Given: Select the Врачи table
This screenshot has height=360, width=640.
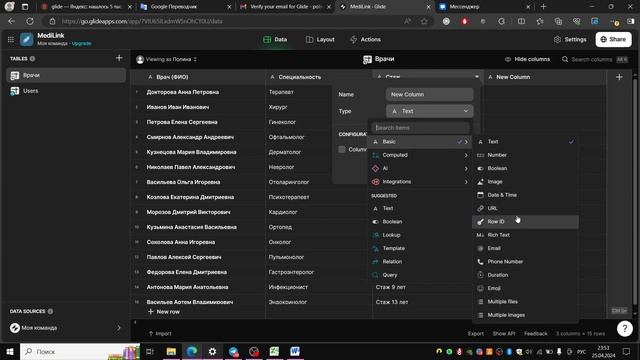Looking at the screenshot, I should [66, 75].
